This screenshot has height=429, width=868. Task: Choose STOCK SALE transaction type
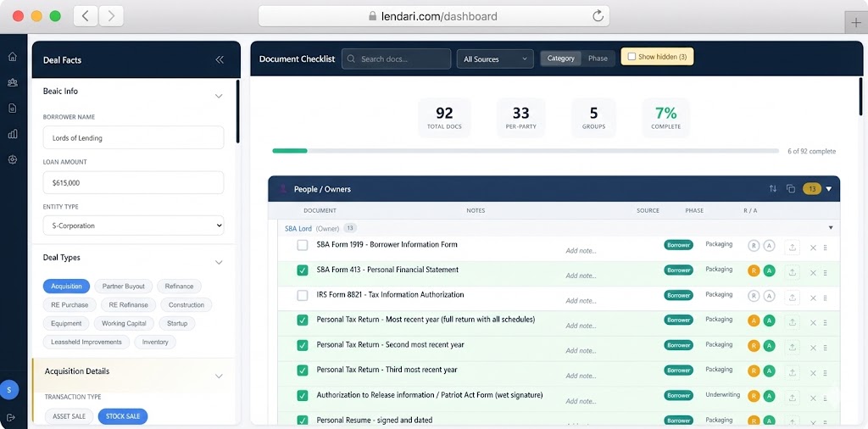(123, 416)
